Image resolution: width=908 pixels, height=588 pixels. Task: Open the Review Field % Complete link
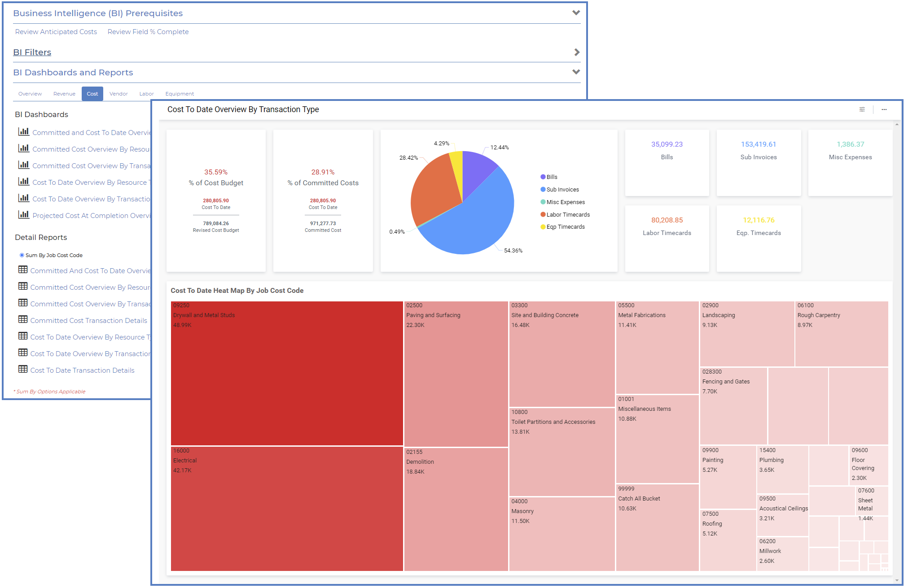click(x=148, y=32)
